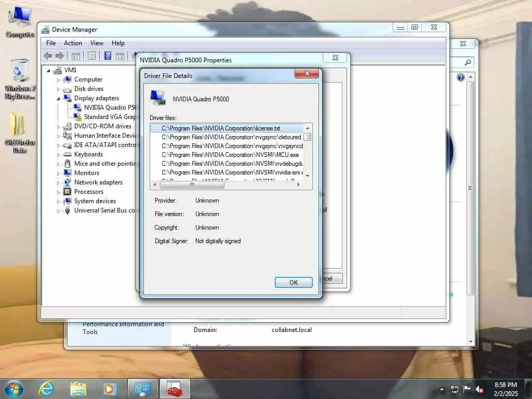
Task: Expand the Keyboards category
Action: coord(58,155)
